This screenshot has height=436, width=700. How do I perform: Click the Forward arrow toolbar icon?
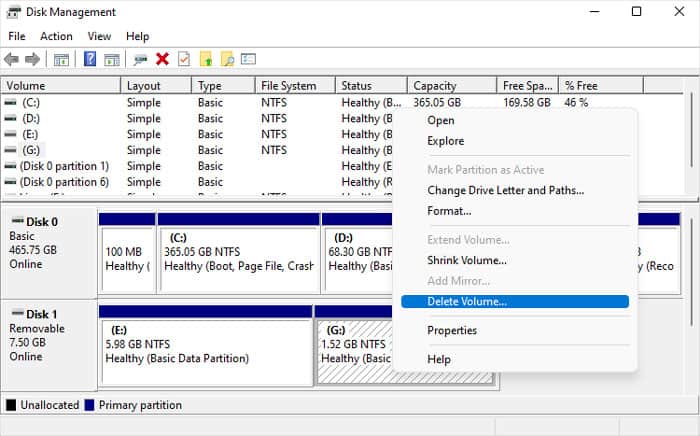pos(33,59)
